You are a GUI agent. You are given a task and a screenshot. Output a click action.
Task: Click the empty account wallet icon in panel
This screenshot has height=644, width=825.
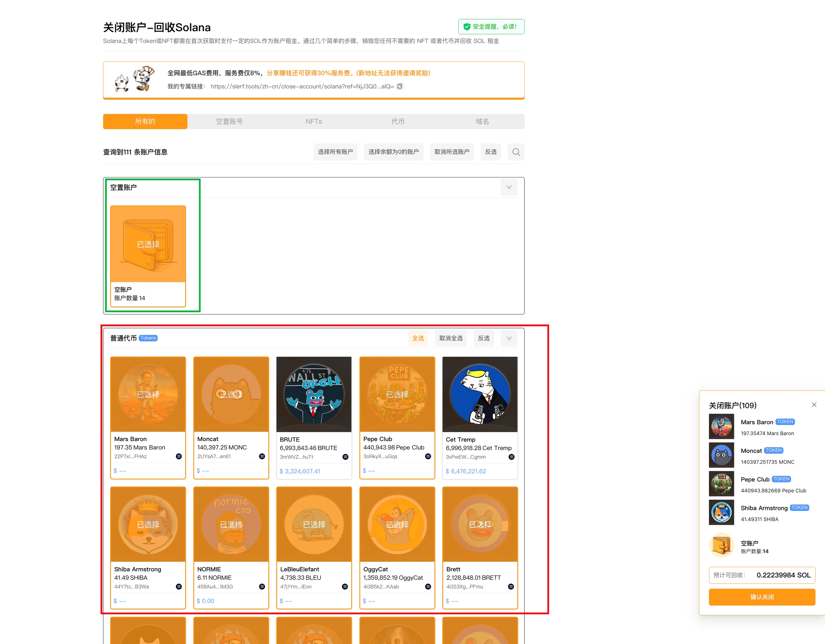(x=721, y=546)
